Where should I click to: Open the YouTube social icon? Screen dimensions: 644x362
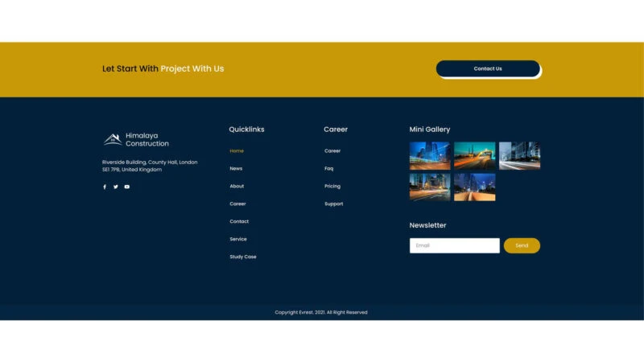[127, 187]
